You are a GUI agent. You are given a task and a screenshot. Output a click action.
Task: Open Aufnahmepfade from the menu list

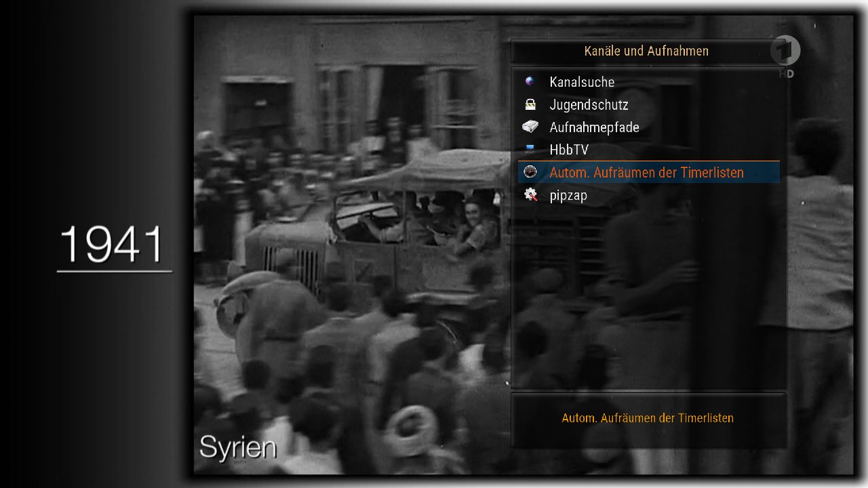click(594, 127)
